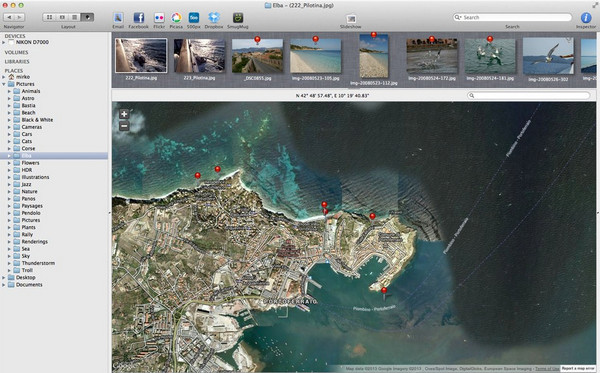This screenshot has height=373, width=600.
Task: Open the Picasa share icon
Action: (176, 18)
